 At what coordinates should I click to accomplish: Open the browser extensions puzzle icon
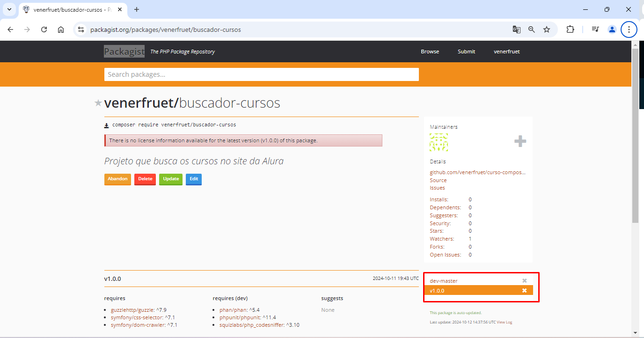pyautogui.click(x=570, y=29)
